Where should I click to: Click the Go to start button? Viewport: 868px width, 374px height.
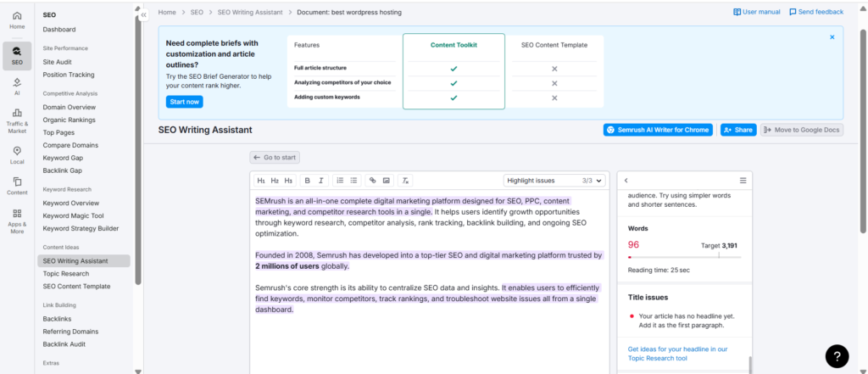point(275,158)
